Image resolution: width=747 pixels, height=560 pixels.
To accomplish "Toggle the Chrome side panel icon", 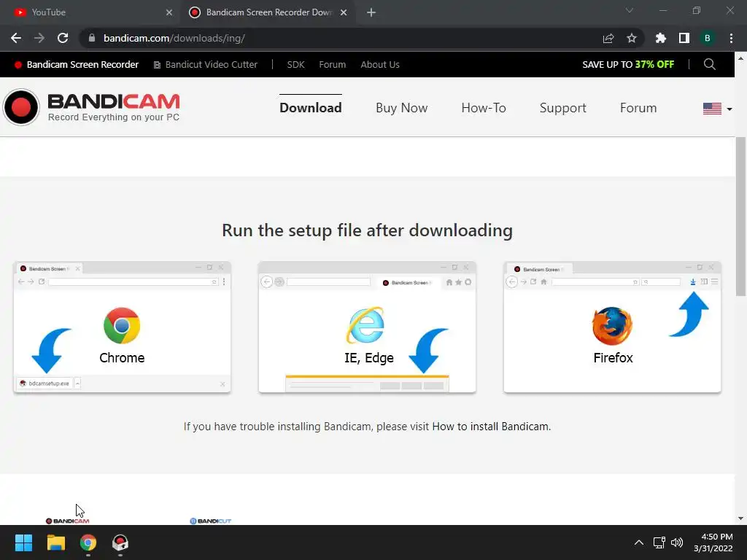I will (x=684, y=38).
